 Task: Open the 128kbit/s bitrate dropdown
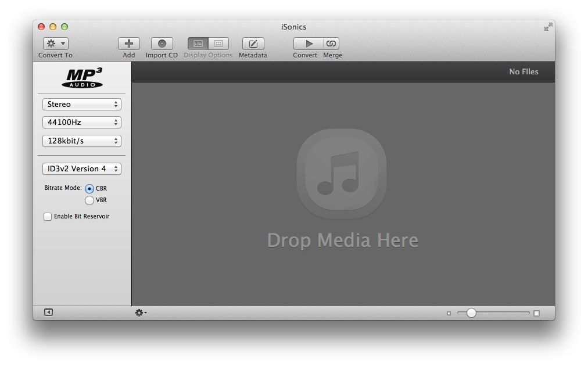(x=81, y=141)
